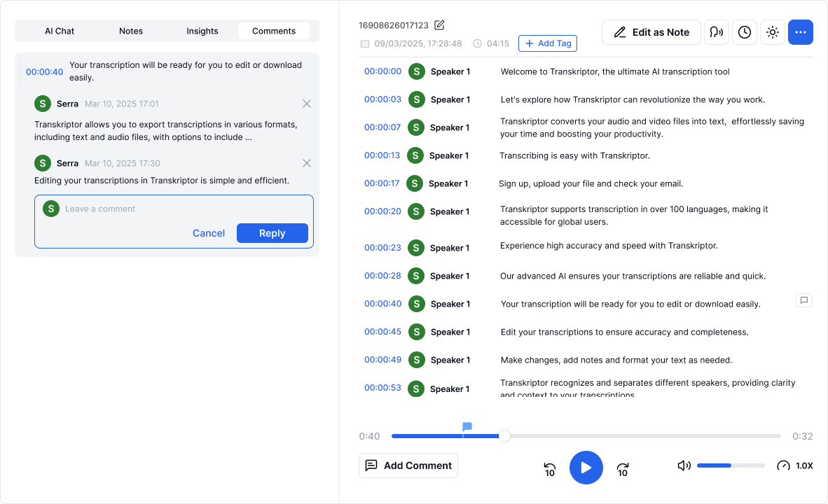828x504 pixels.
Task: Click the 00:00:13 transcript timestamp
Action: coord(382,155)
